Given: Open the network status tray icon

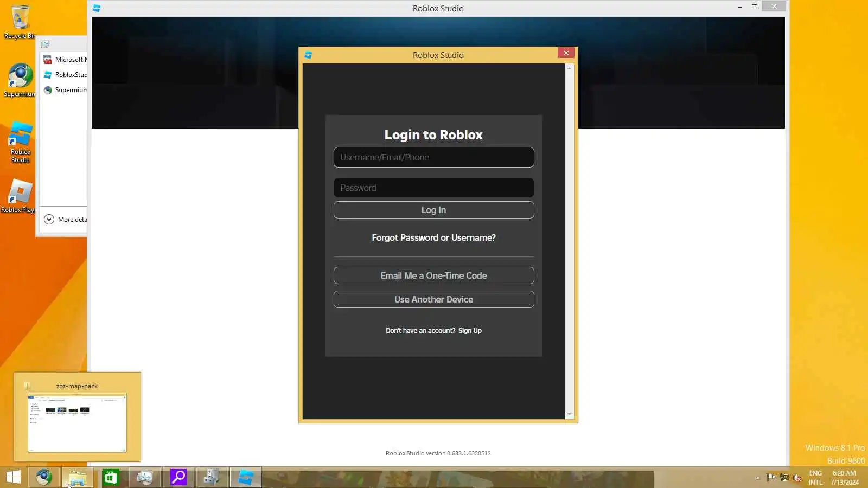Looking at the screenshot, I should point(784,478).
